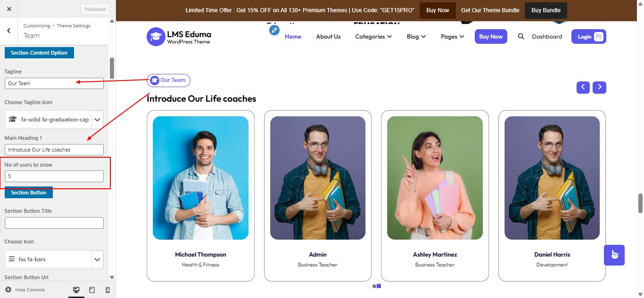
Task: Click the search magnifier icon in navbar
Action: click(521, 37)
